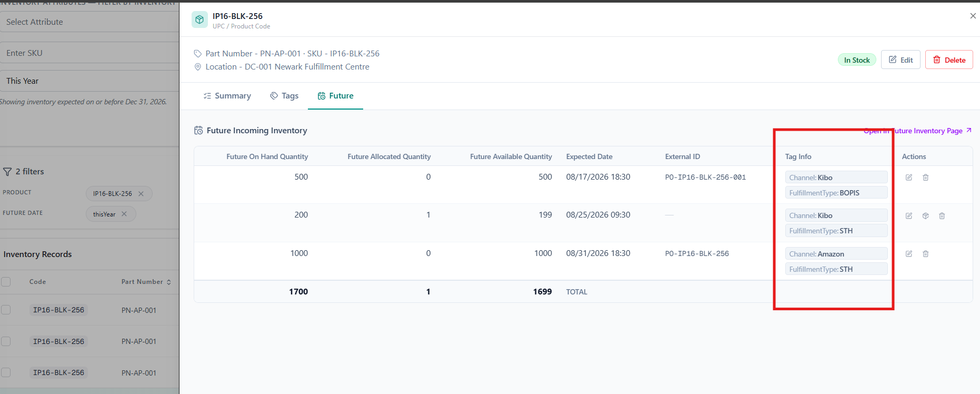Screen dimensions: 980x394
Task: Edit the Amazon channel future row
Action: click(x=909, y=254)
